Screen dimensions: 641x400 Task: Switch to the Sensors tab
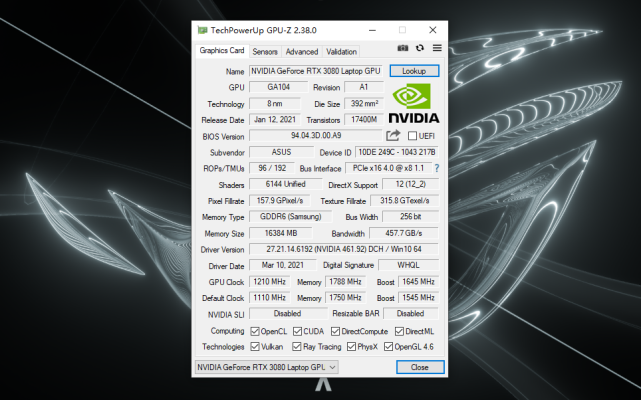pos(265,52)
